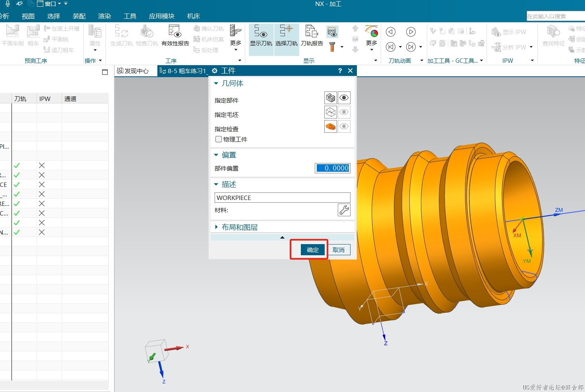Image resolution: width=585 pixels, height=392 pixels.
Task: Expand the 刀轨动画 group options
Action: 422,60
